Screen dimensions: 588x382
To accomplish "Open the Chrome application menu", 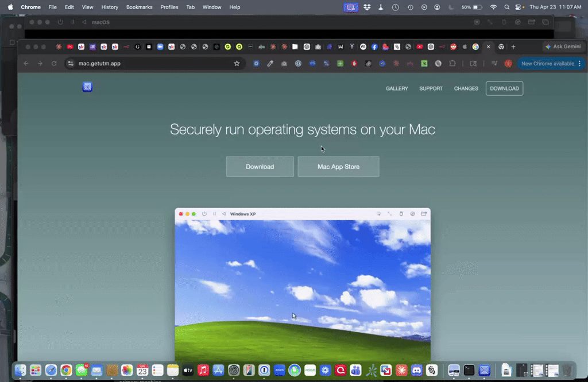I will coord(31,7).
